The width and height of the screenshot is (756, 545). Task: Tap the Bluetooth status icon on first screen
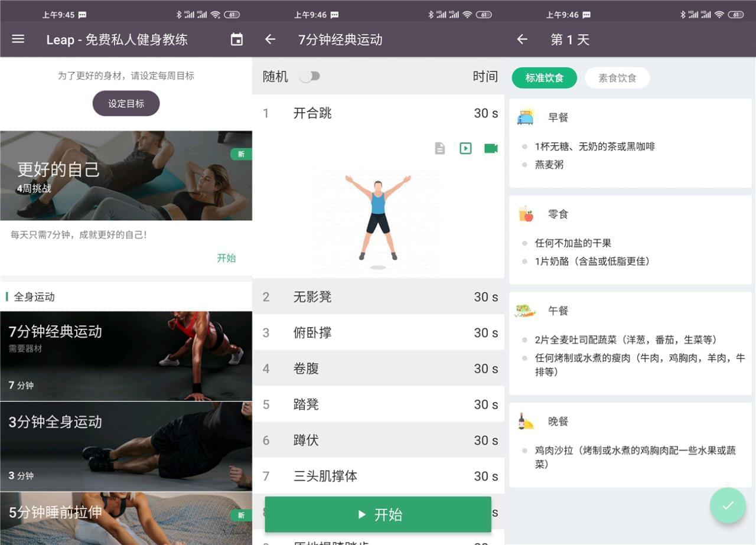[x=178, y=15]
